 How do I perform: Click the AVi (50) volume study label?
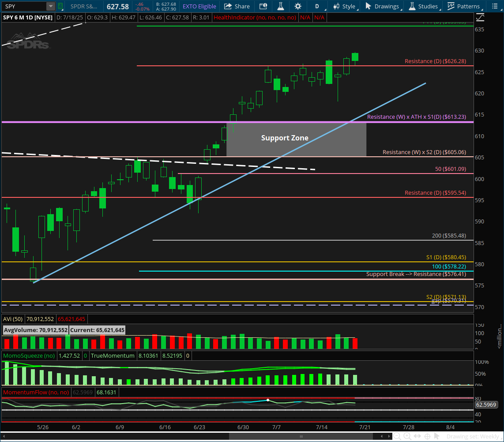13,319
